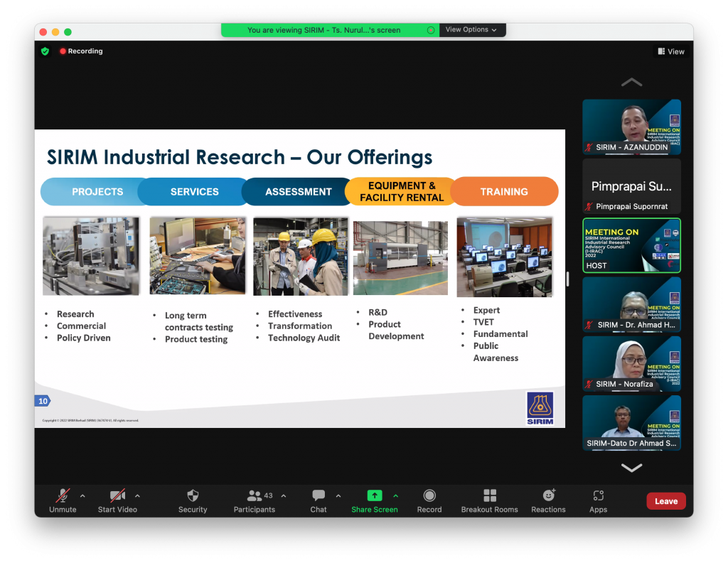728x563 pixels.
Task: Click the 'TVET' bullet text
Action: [x=483, y=322]
